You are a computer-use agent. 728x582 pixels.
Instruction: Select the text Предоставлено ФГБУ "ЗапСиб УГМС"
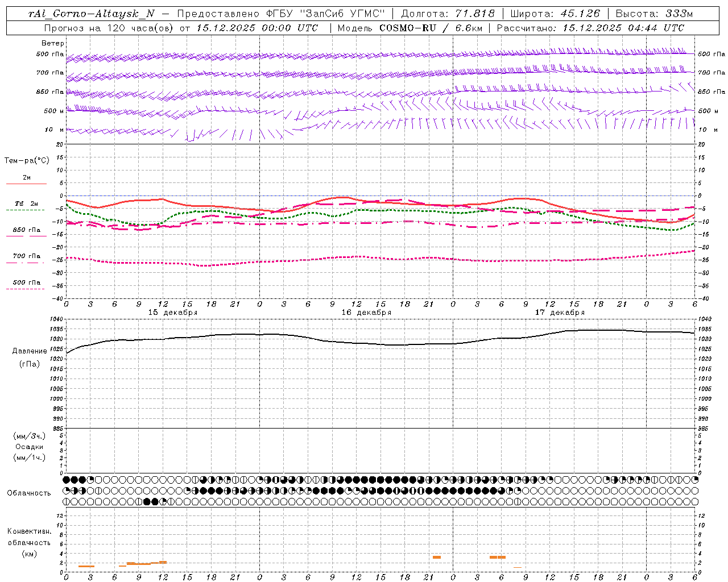281,14
